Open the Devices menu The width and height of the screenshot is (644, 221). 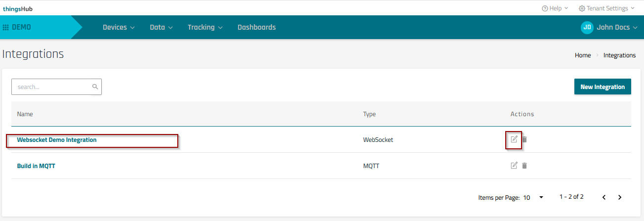(x=119, y=28)
